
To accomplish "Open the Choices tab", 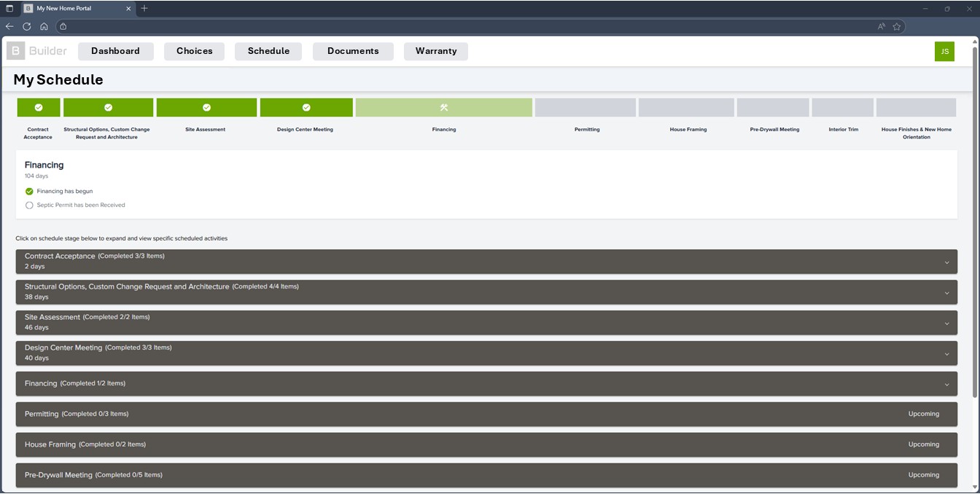I will click(x=195, y=51).
